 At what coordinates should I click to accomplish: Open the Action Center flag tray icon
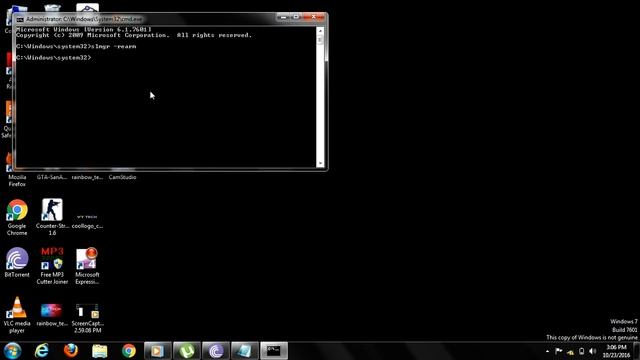tap(558, 351)
